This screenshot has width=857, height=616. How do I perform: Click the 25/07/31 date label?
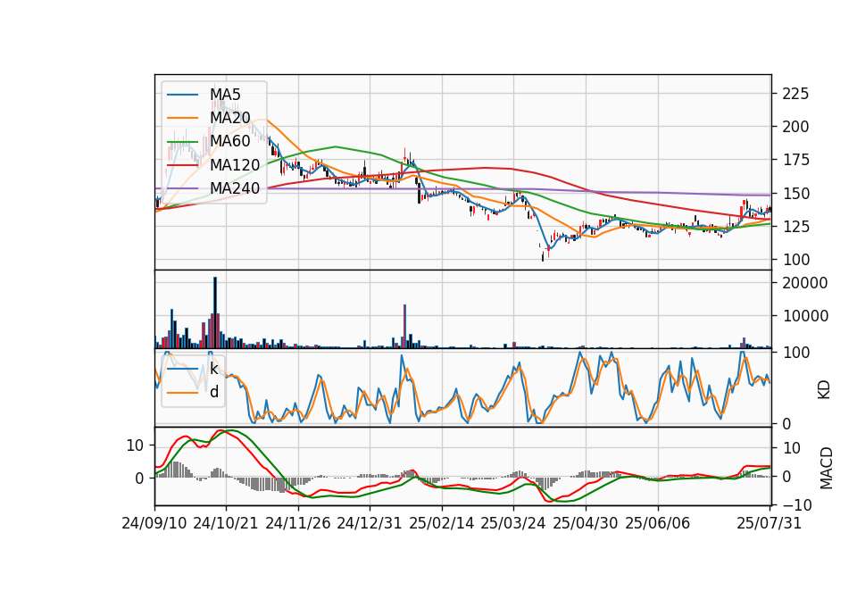click(x=769, y=523)
